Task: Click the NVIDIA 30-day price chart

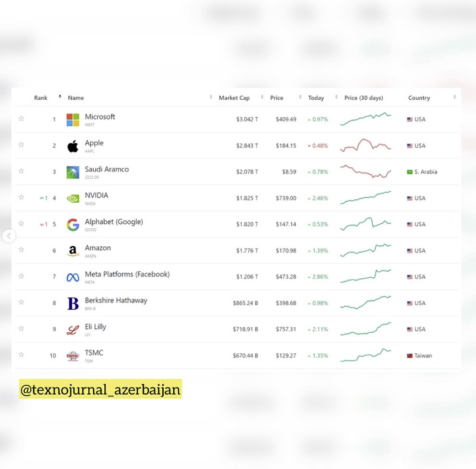Action: click(x=366, y=197)
